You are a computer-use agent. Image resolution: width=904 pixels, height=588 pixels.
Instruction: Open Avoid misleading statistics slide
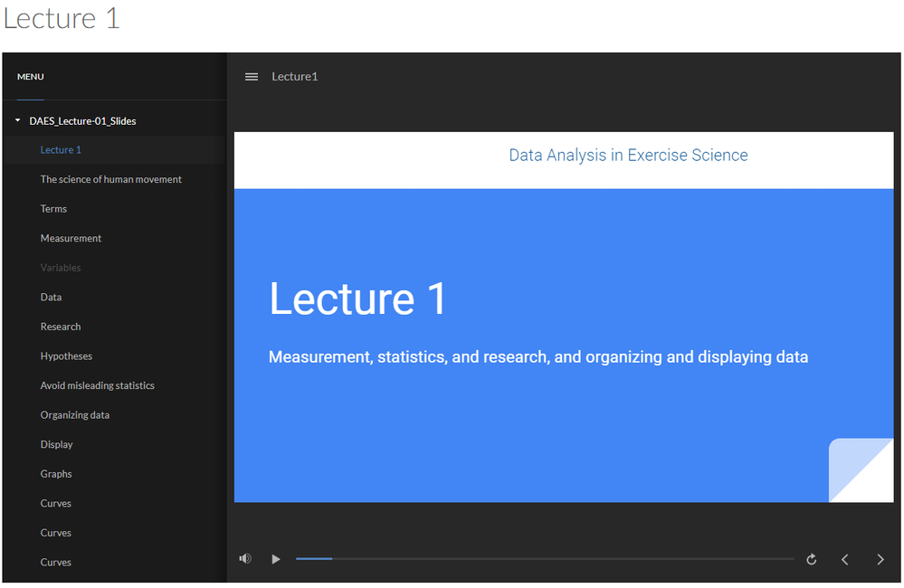97,385
